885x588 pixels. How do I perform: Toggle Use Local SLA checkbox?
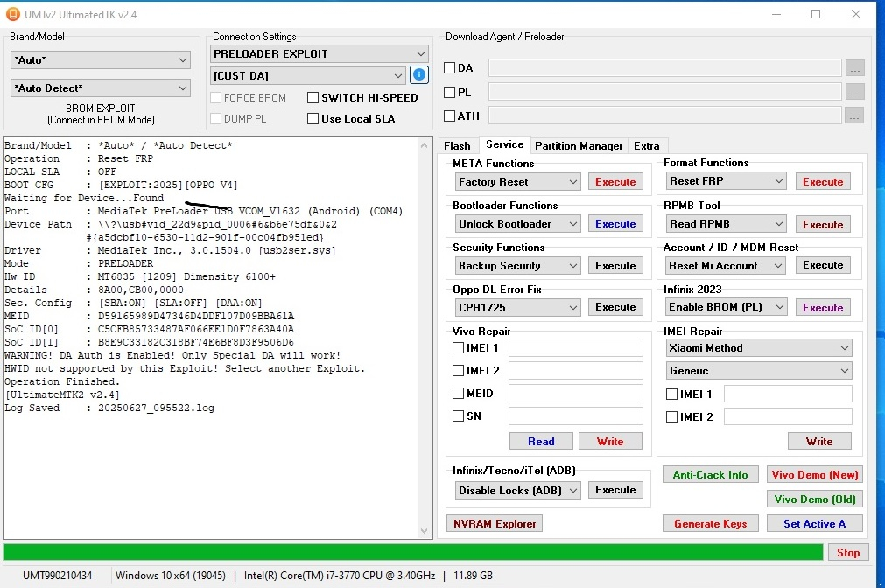point(313,118)
